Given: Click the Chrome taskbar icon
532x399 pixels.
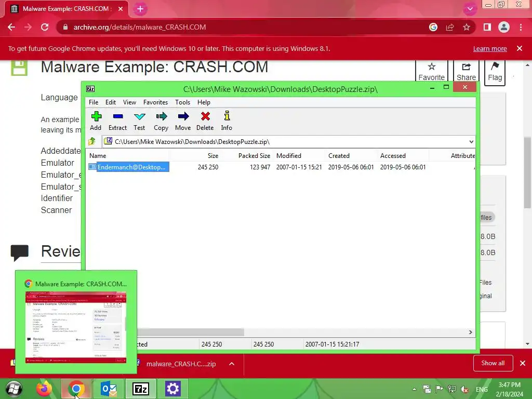Looking at the screenshot, I should [x=76, y=389].
